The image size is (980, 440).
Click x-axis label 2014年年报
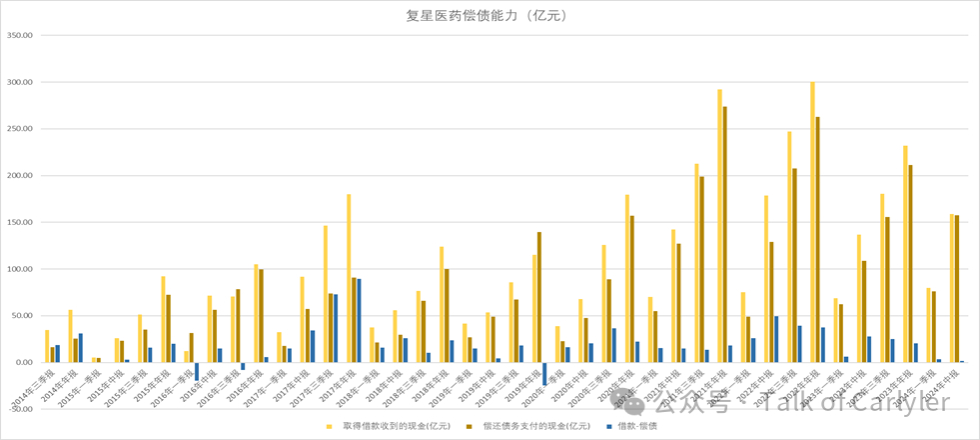(60, 384)
